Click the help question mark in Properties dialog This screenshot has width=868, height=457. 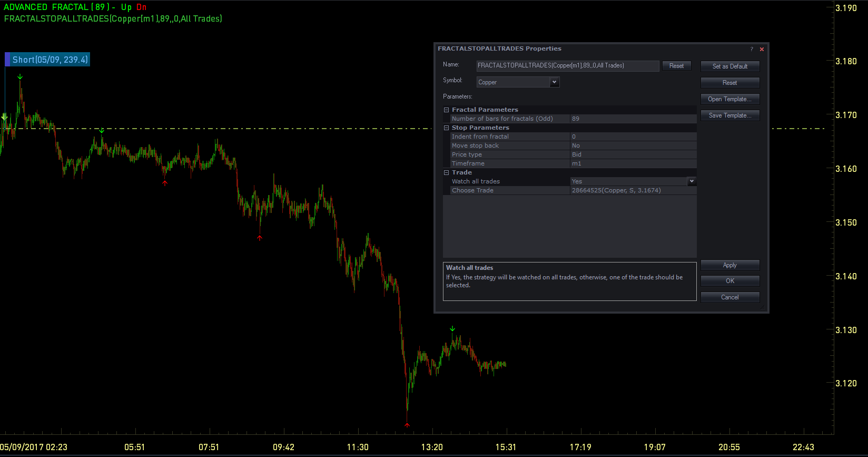(x=752, y=49)
